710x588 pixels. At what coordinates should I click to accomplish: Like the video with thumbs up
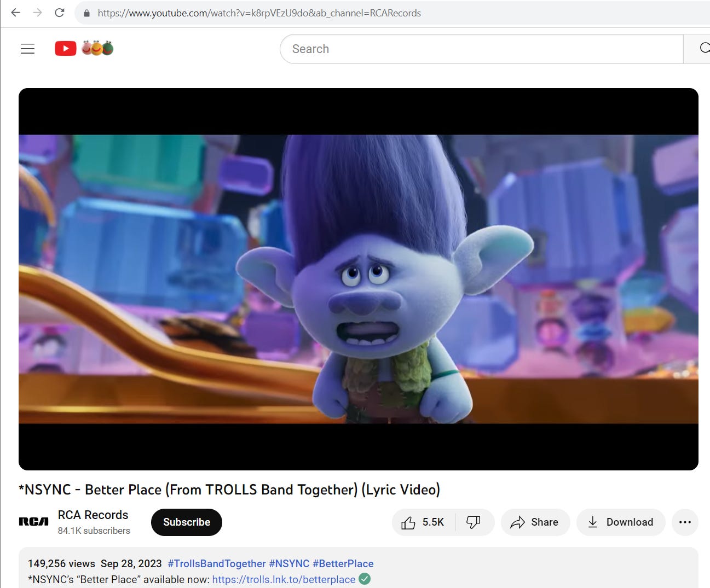(x=423, y=522)
